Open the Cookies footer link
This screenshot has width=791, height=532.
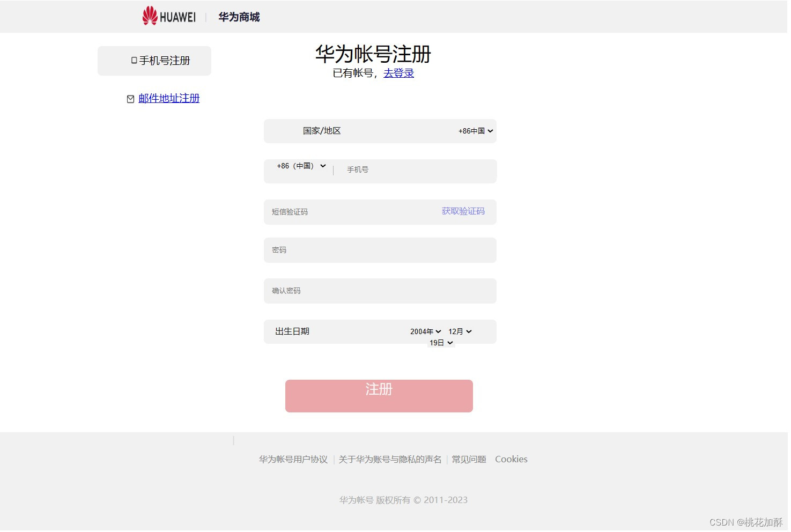pyautogui.click(x=511, y=459)
